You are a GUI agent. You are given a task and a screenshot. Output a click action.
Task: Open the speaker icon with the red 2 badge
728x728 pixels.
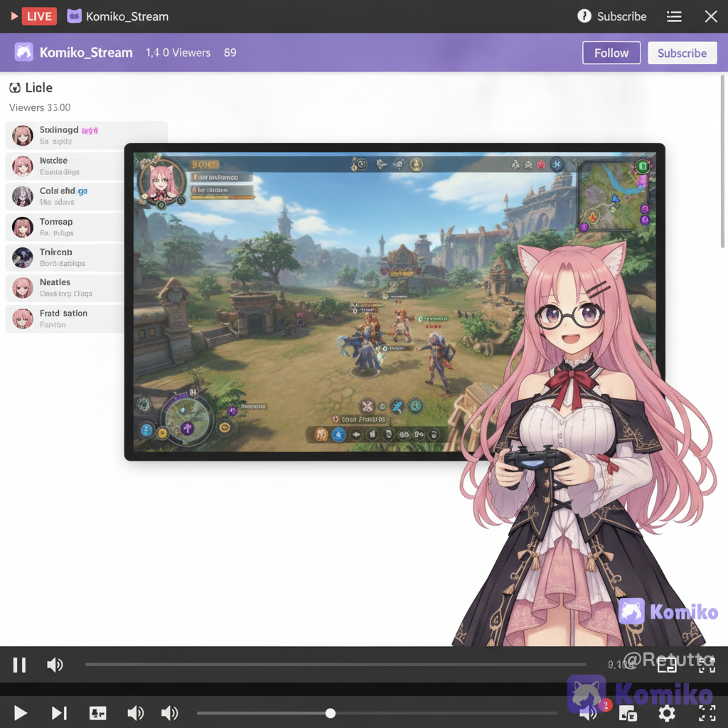(x=589, y=712)
